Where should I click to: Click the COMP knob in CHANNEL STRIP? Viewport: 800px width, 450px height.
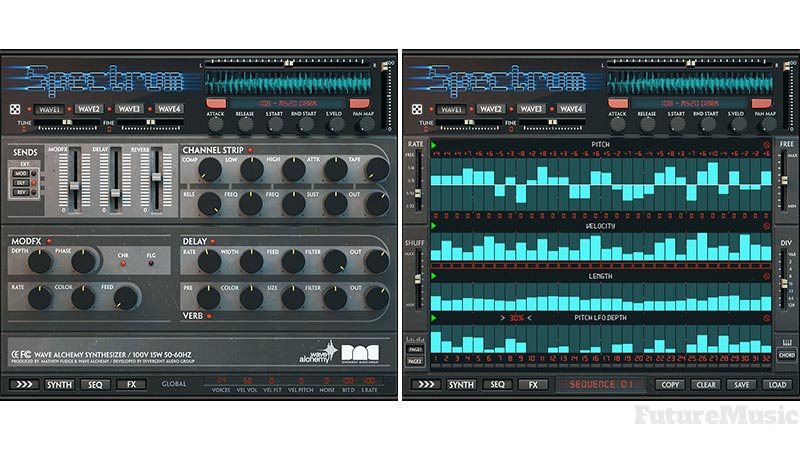tap(209, 170)
